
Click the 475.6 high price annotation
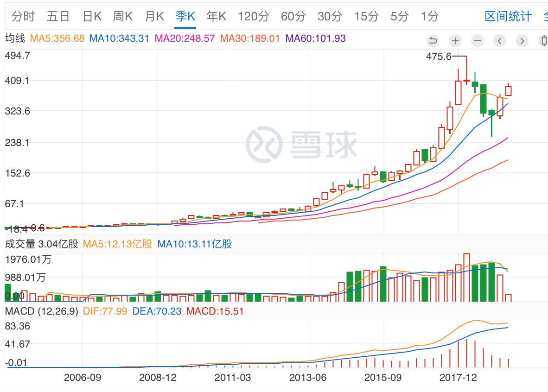click(x=438, y=56)
